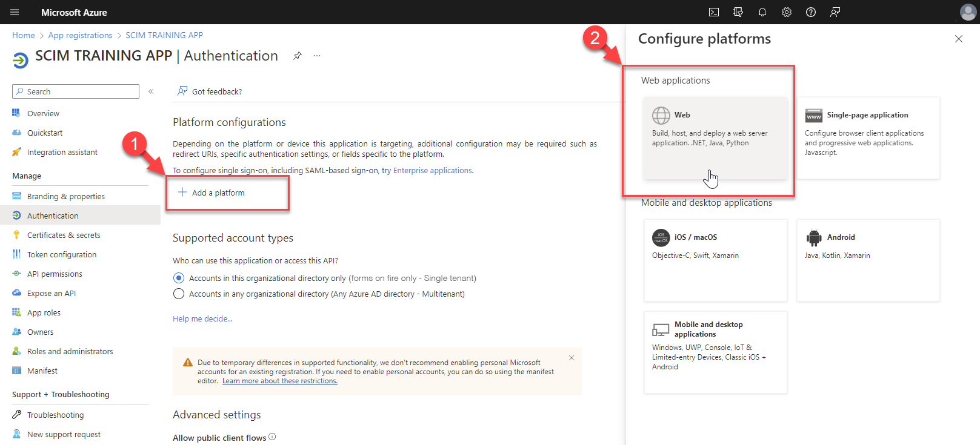
Task: Open the Help me decide link
Action: pyautogui.click(x=202, y=318)
